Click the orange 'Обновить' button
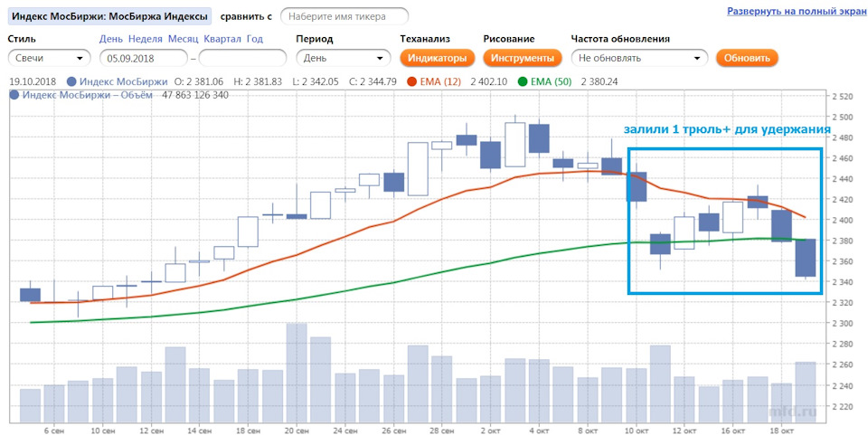Viewport: 868px width, 435px height. click(747, 58)
